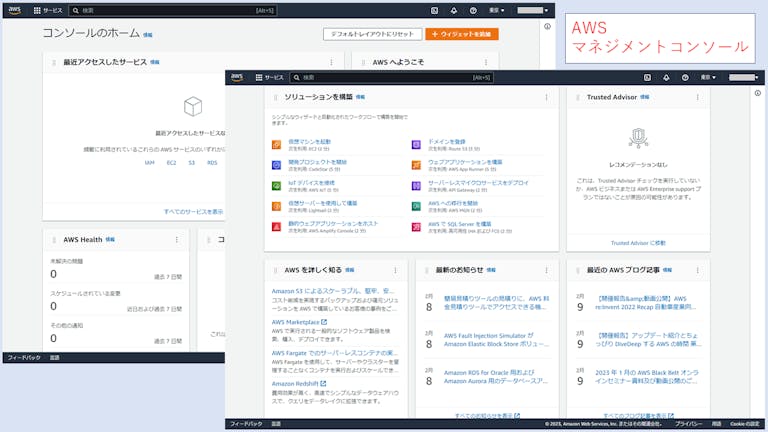
Task: Click Feedback in back window footer
Action: coord(24,358)
